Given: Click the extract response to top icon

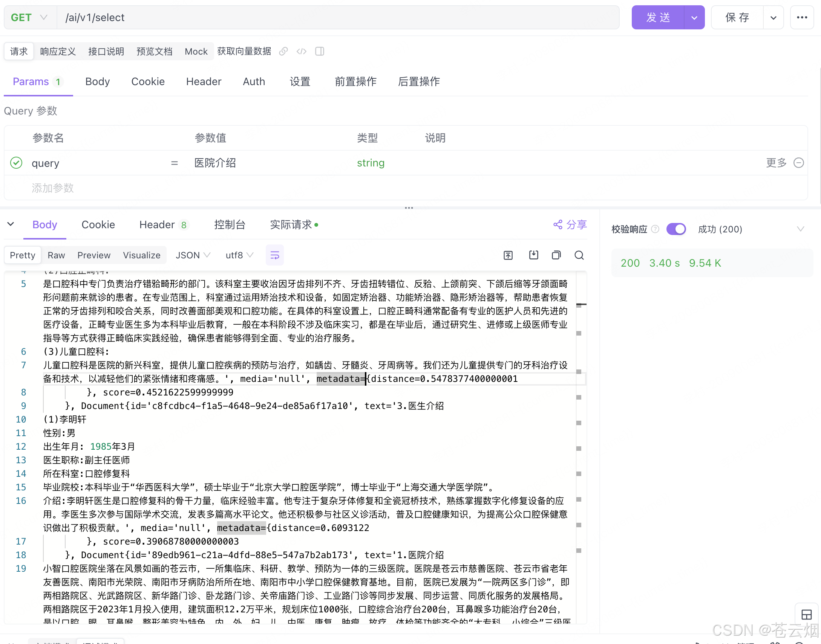Looking at the screenshot, I should pyautogui.click(x=508, y=255).
